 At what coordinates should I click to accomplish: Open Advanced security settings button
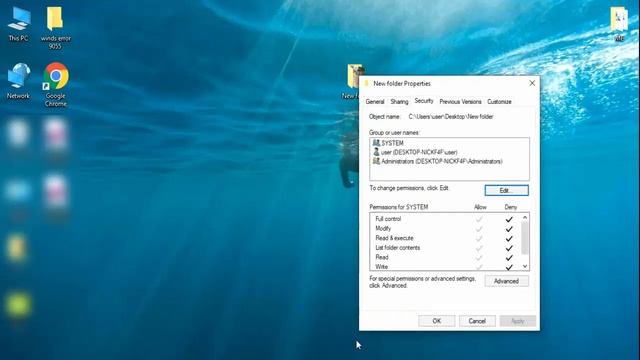506,281
